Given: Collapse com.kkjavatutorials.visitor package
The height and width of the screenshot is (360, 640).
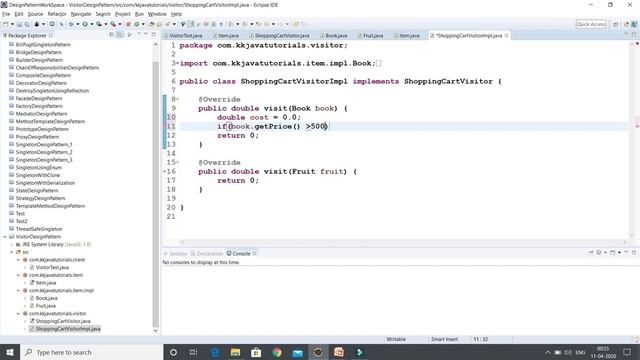Looking at the screenshot, I should coord(18,313).
